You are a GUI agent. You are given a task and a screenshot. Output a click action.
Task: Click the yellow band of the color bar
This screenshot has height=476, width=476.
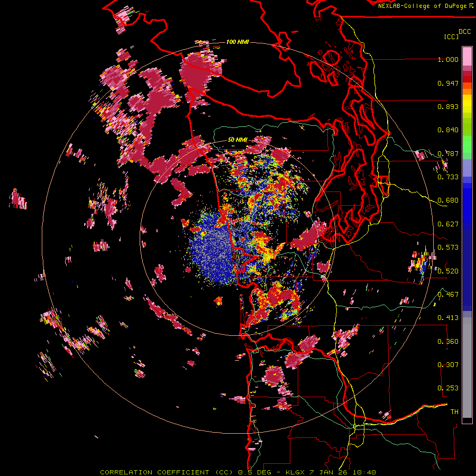click(x=467, y=106)
